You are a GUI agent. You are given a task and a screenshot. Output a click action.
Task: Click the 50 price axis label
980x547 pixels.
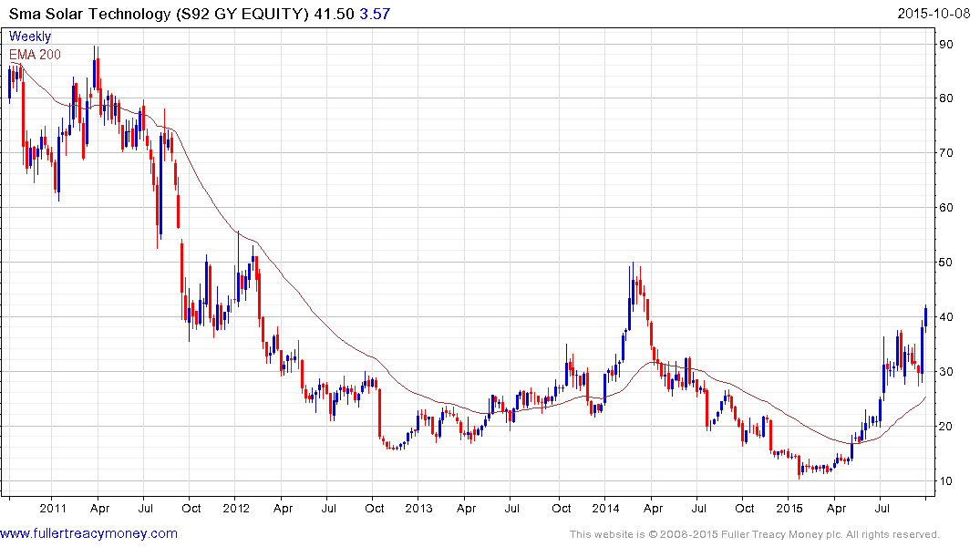[x=946, y=263]
